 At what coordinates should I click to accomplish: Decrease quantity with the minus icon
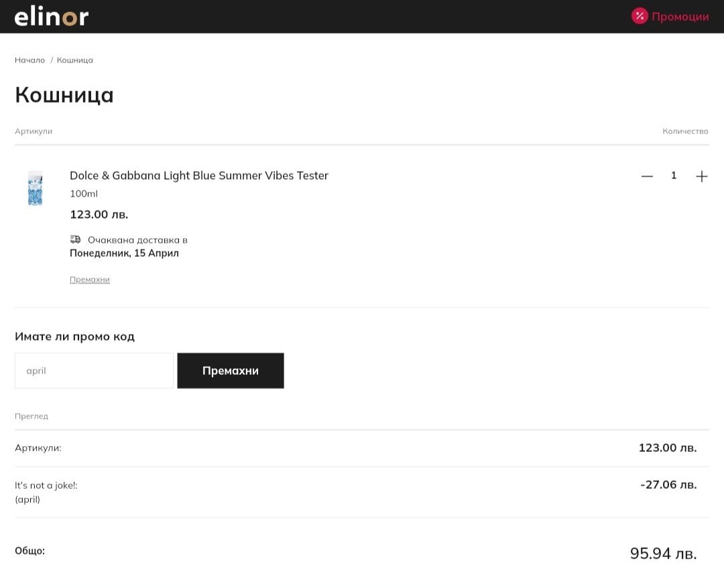coord(647,176)
